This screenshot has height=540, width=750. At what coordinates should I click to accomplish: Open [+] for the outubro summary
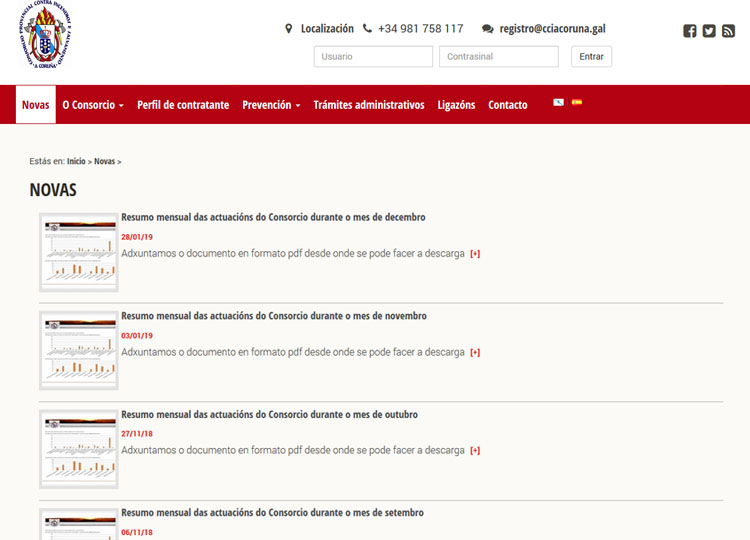[475, 451]
